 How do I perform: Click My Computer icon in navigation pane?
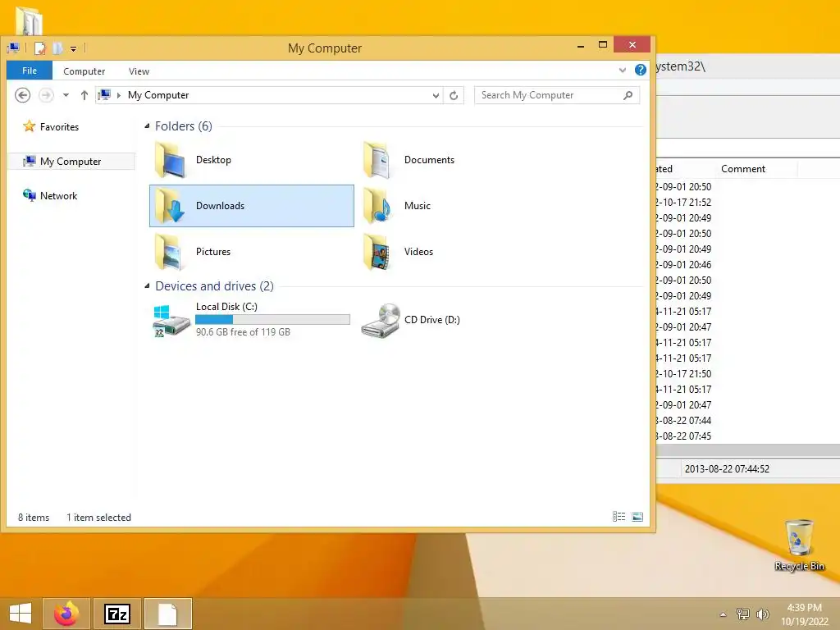[x=29, y=162]
